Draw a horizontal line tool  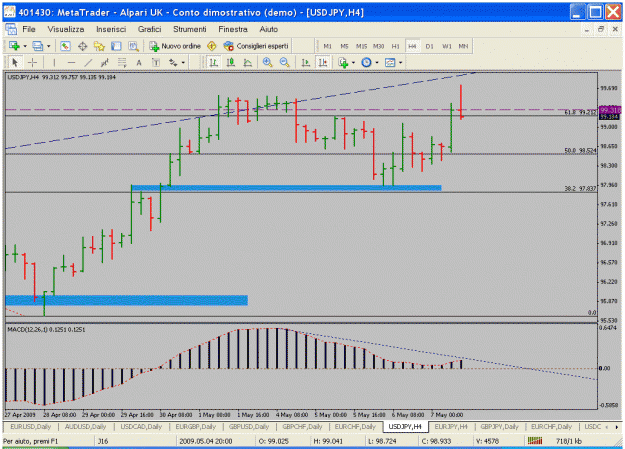(x=71, y=63)
